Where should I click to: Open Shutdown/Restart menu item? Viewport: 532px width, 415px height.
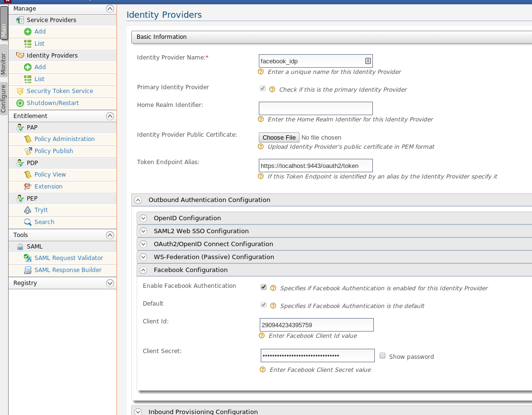[x=53, y=103]
